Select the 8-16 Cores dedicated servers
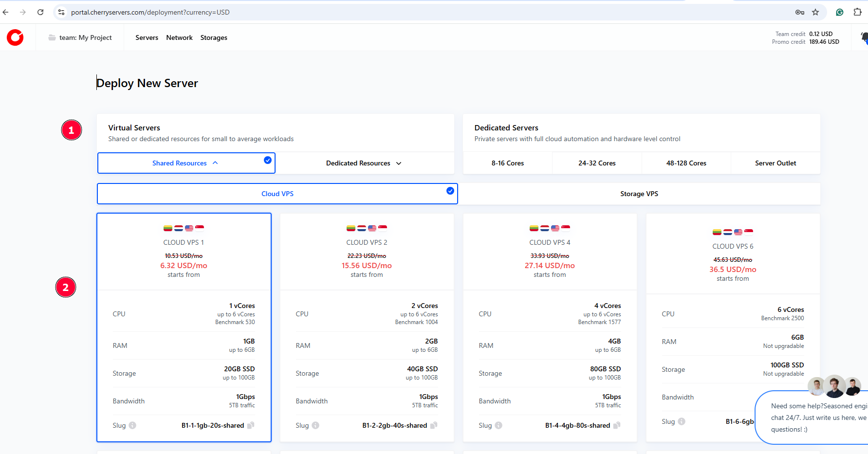The height and width of the screenshot is (454, 868). click(x=507, y=163)
